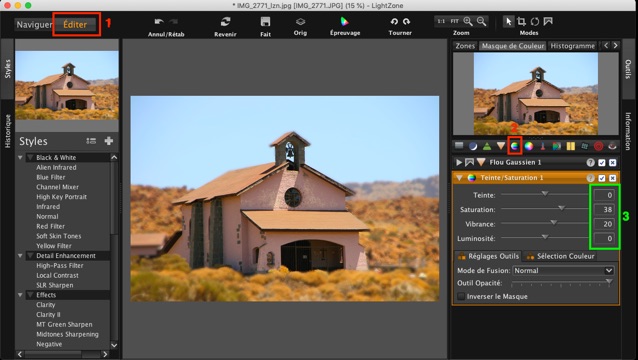The image size is (638, 360).
Task: Add a Relight tool with moon icon
Action: (473, 146)
